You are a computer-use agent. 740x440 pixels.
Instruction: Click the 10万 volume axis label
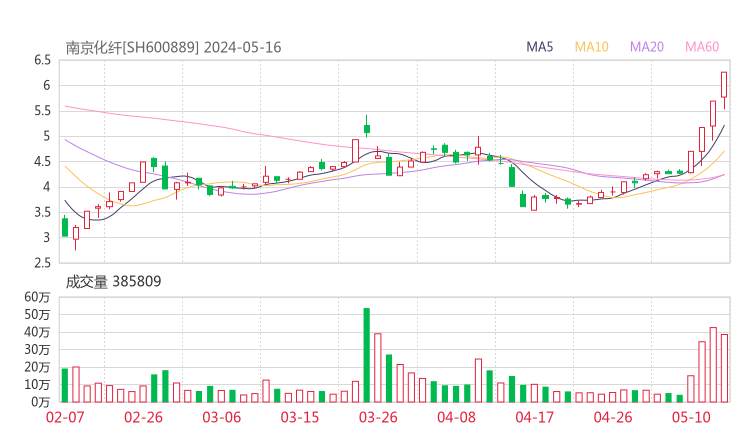tap(37, 384)
